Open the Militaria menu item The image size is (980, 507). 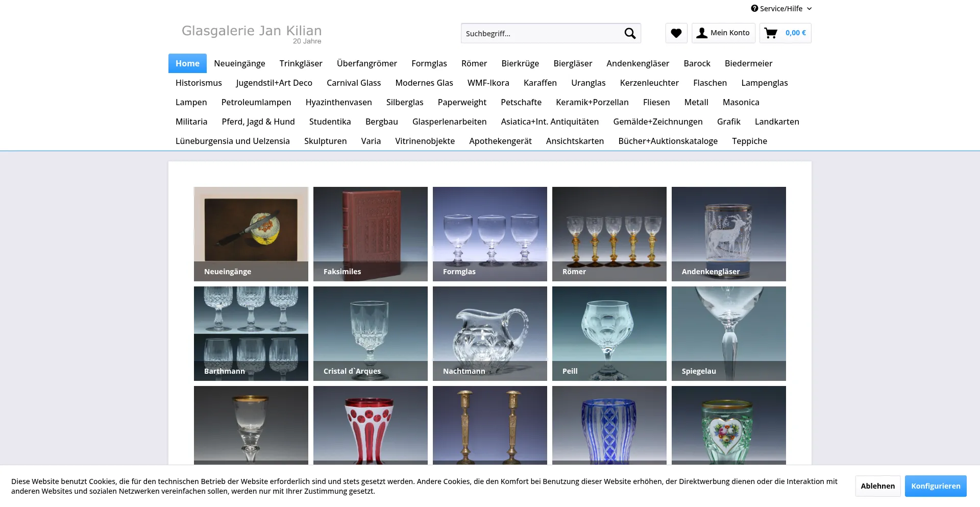[x=191, y=122]
